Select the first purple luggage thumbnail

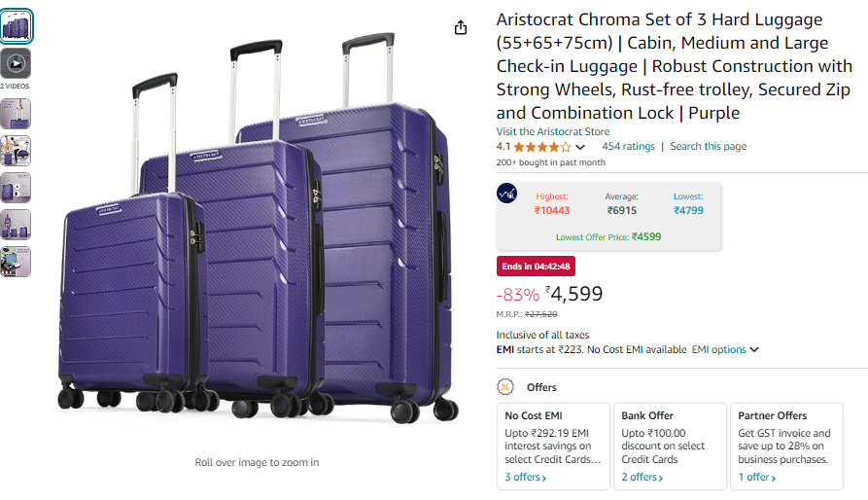17,26
